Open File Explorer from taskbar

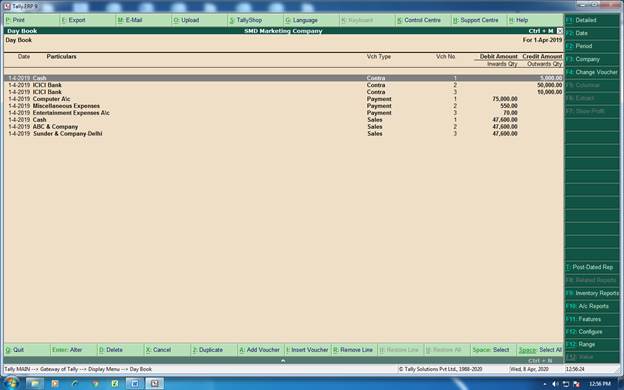coord(35,383)
